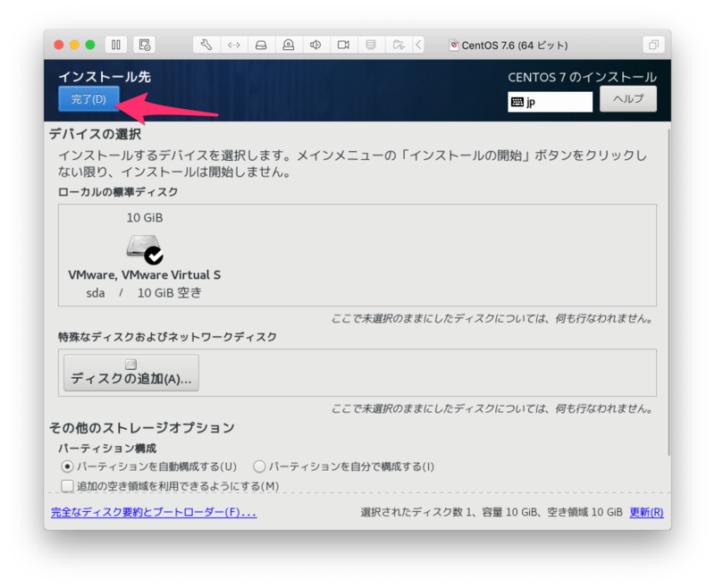Screen dimensions: 715x588
Task: Click the sound speaker icon in the toolbar
Action: pos(315,45)
